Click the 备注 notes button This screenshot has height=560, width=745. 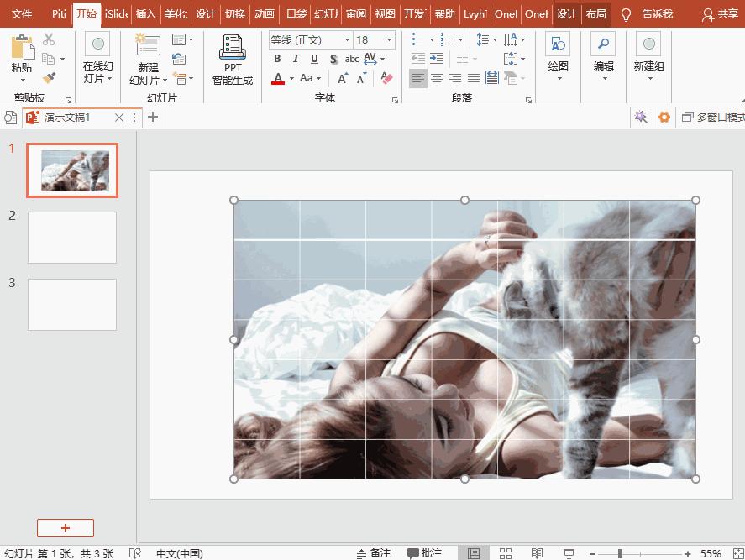(x=373, y=553)
